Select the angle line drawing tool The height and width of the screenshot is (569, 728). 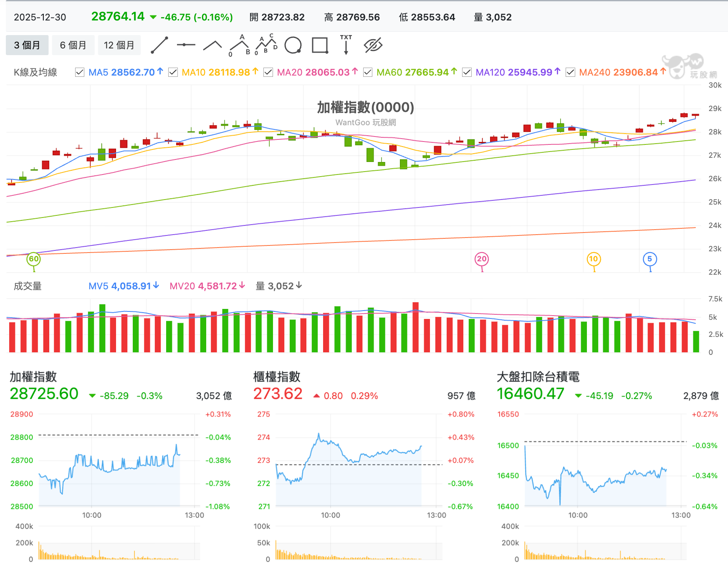point(212,45)
